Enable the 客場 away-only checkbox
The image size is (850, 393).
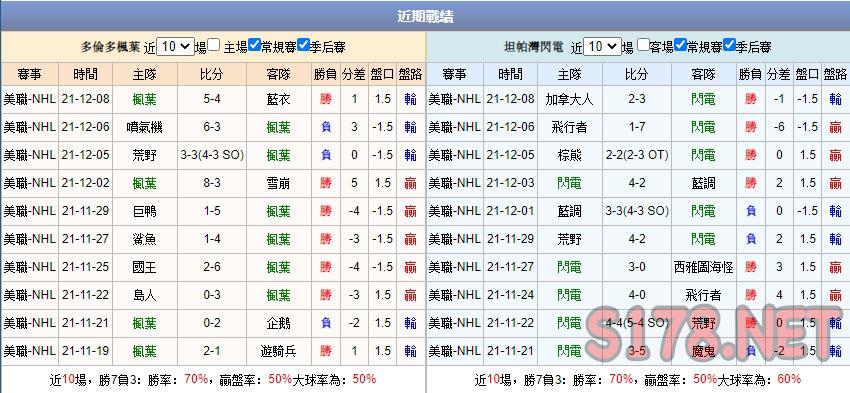pyautogui.click(x=643, y=45)
